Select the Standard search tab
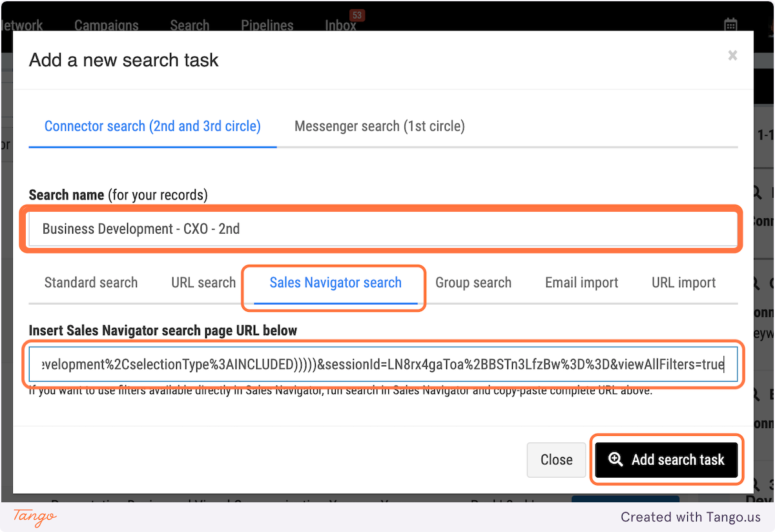The height and width of the screenshot is (532, 775). click(x=91, y=283)
